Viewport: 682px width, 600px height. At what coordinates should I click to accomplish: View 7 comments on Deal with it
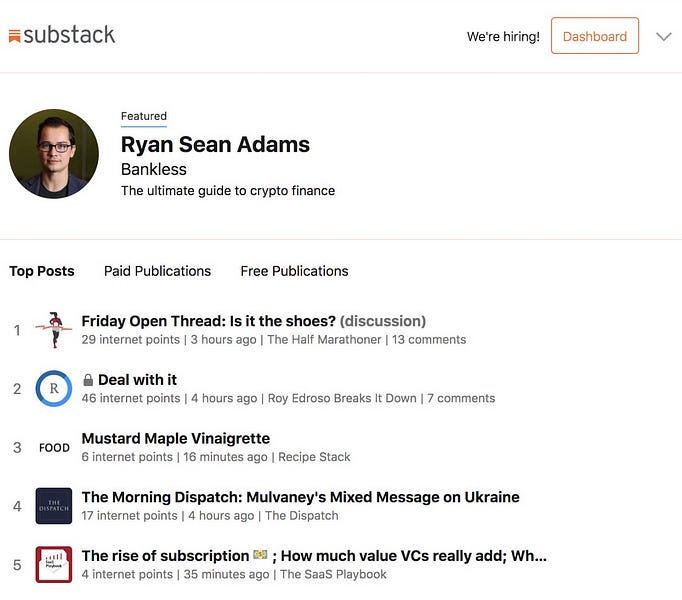[461, 398]
